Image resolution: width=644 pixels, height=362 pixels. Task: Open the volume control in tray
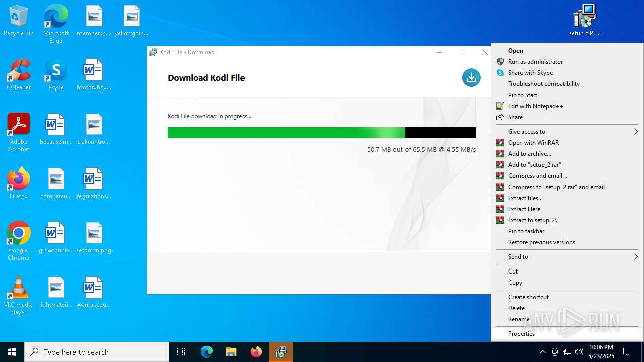579,352
